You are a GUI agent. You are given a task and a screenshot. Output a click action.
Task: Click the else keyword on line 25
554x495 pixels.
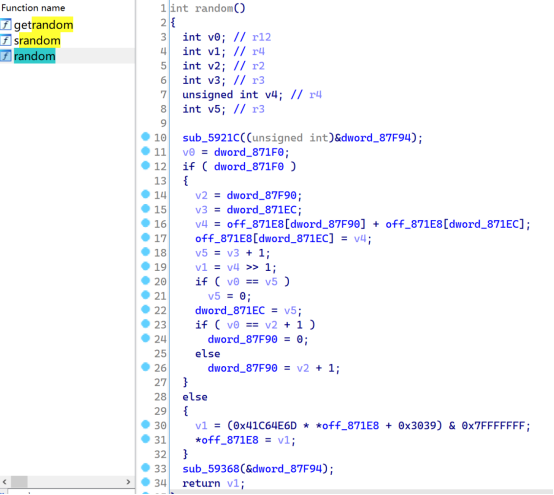coord(208,354)
